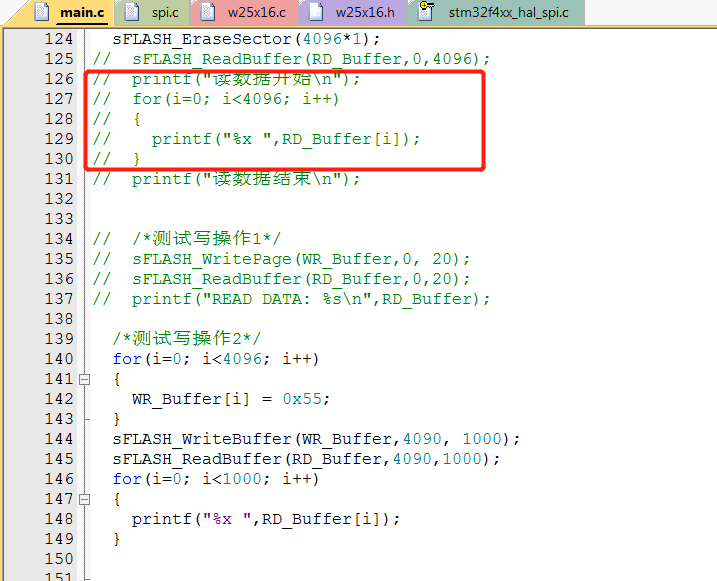717x581 pixels.
Task: Open the spi.c tab
Action: [x=152, y=12]
